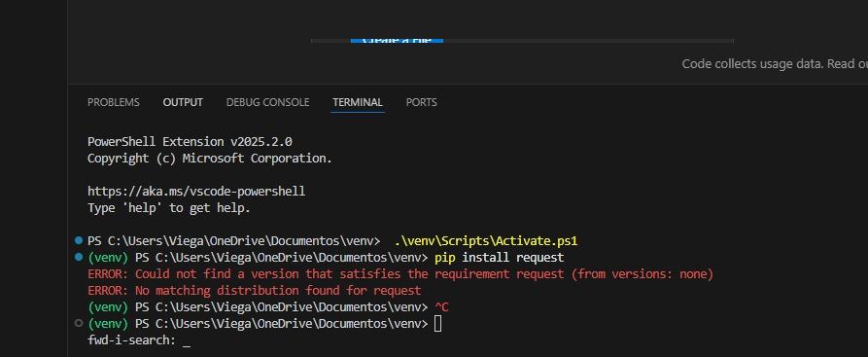
Task: Open the https://aka.ms/vscode-powershell link
Action: (196, 192)
